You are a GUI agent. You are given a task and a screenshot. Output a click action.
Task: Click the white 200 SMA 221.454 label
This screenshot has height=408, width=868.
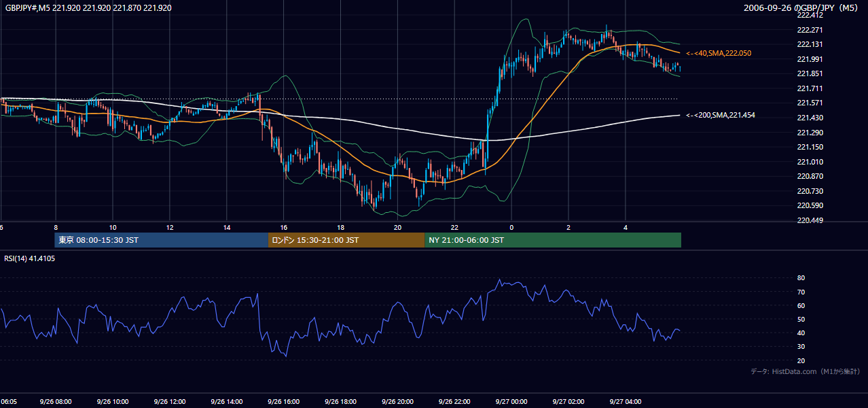(721, 116)
